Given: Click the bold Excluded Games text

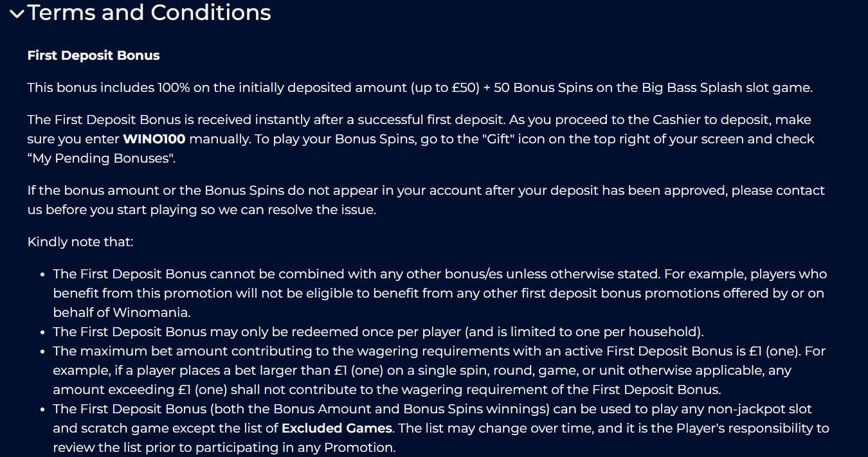Looking at the screenshot, I should pos(336,428).
